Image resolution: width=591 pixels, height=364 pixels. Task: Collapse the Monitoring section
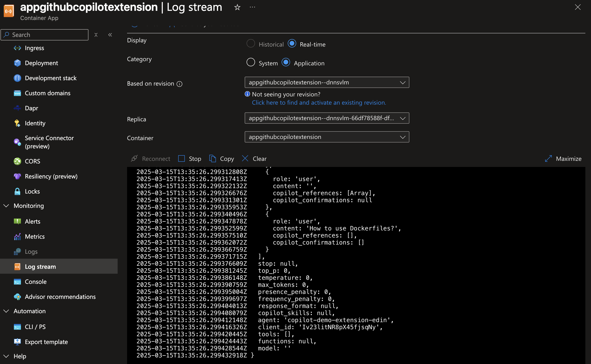(x=7, y=206)
